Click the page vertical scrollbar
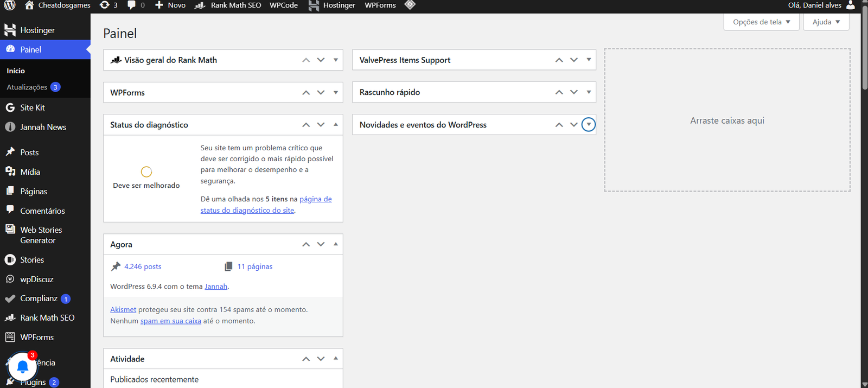868x388 pixels. [x=864, y=194]
